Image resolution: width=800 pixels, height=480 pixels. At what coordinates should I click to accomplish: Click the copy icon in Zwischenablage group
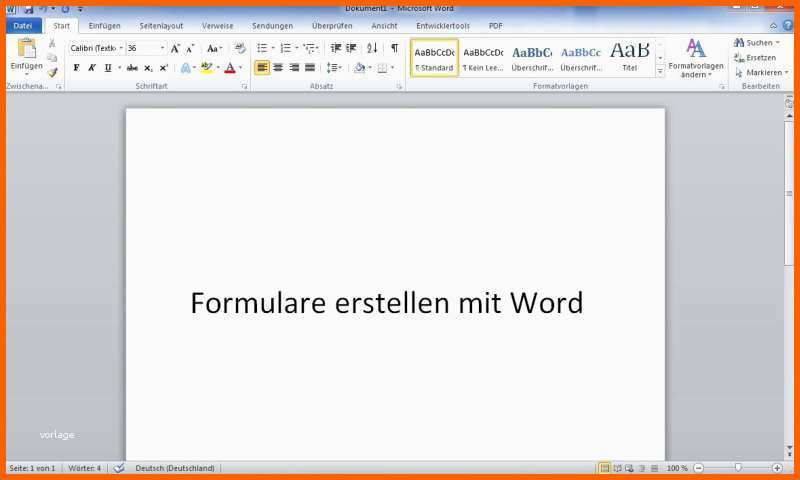click(52, 58)
